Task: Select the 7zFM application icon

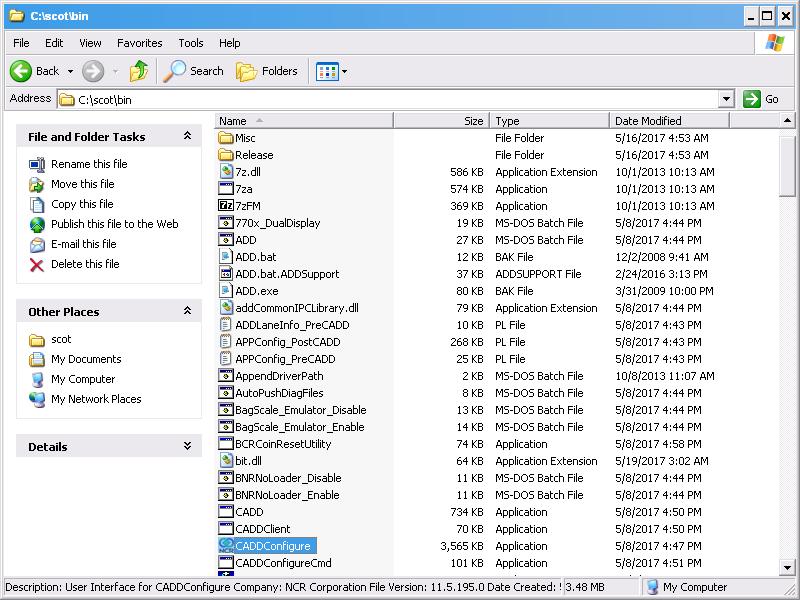Action: (226, 206)
